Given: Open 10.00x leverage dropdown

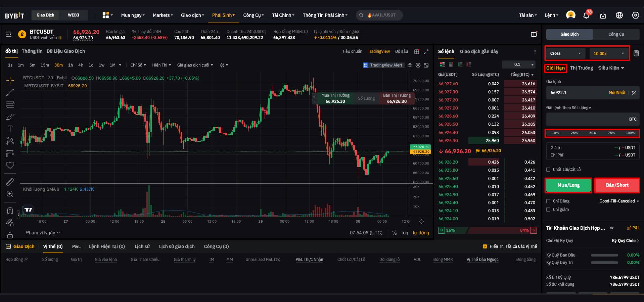Looking at the screenshot, I should pos(609,53).
